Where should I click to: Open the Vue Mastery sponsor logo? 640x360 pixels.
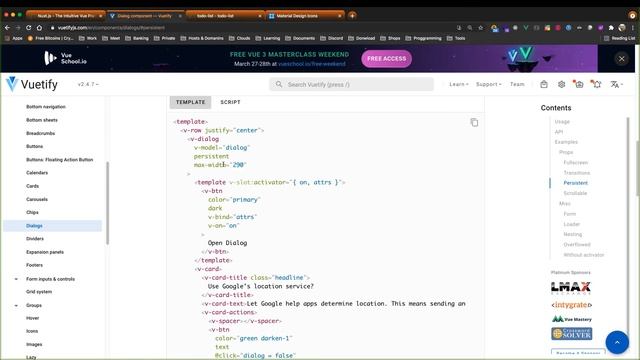point(572,319)
